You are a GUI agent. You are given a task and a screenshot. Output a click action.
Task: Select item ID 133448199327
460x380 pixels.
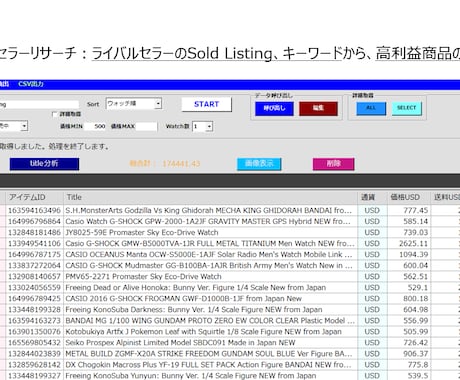click(34, 375)
